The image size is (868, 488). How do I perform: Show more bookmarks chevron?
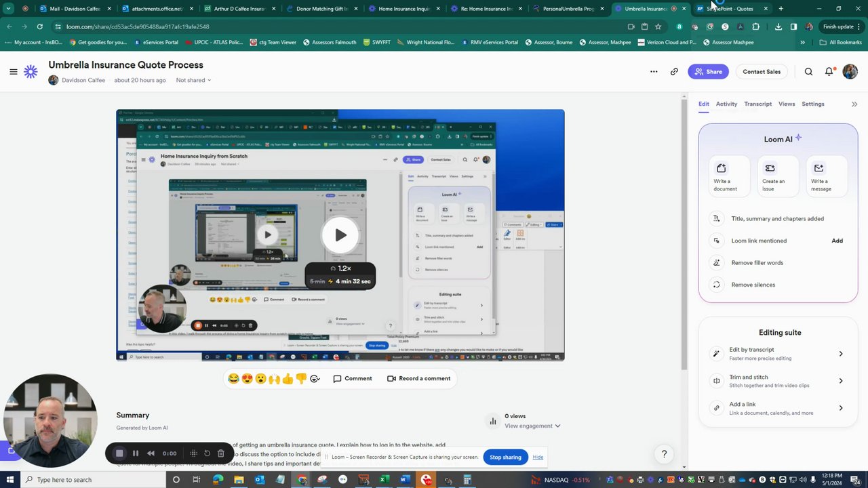pyautogui.click(x=802, y=42)
